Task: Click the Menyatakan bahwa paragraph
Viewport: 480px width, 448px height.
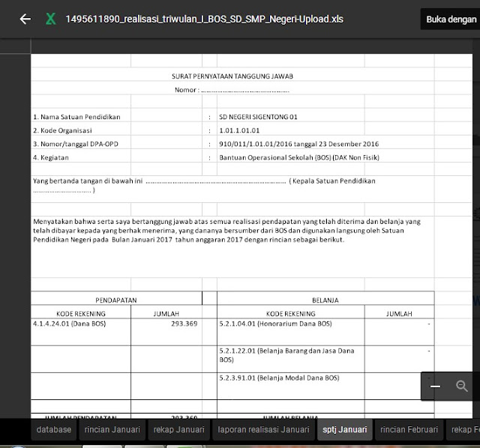Action: click(226, 231)
